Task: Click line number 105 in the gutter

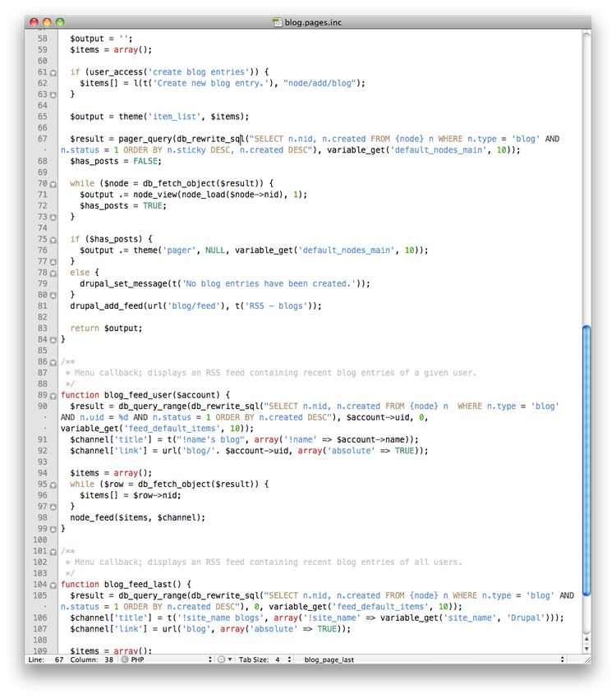Action: [40, 595]
